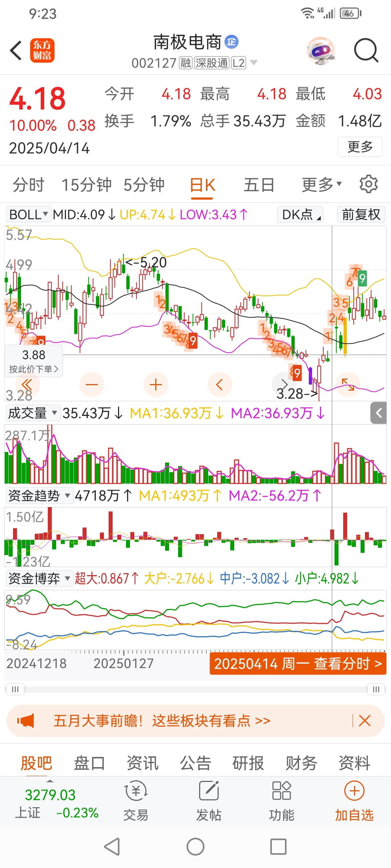The image size is (391, 868).
Task: Tap the 3.28 low price label
Action: tap(297, 393)
